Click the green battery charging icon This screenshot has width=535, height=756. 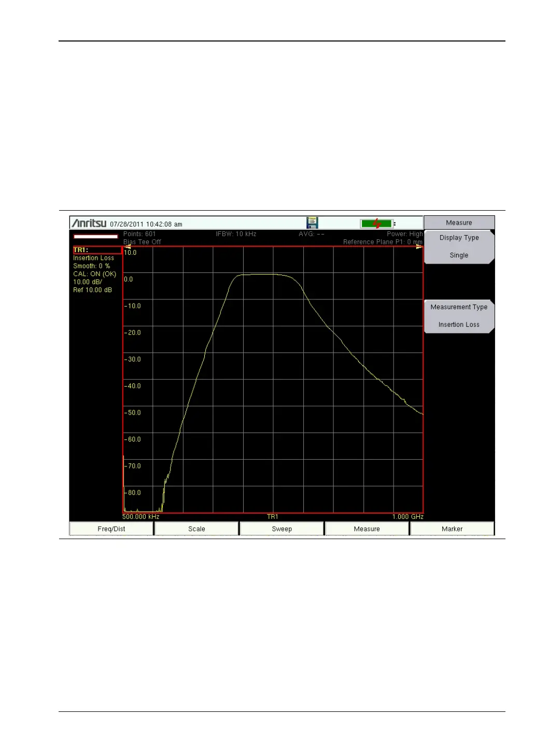tap(377, 224)
